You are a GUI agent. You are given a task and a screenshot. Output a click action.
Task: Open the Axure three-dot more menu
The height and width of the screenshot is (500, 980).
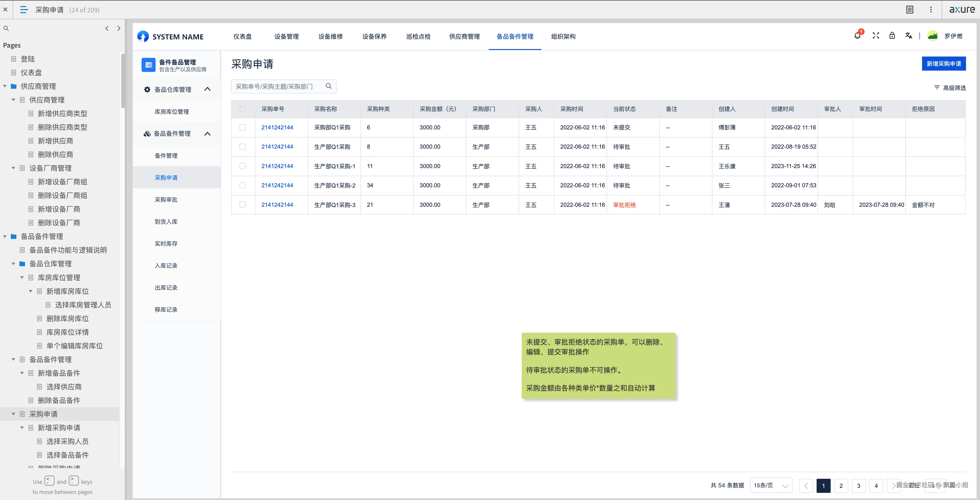click(931, 10)
